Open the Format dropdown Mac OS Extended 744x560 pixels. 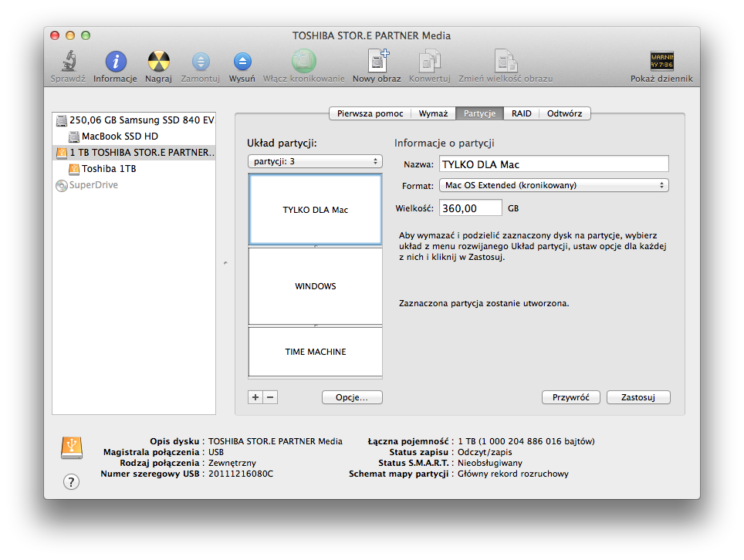(553, 185)
